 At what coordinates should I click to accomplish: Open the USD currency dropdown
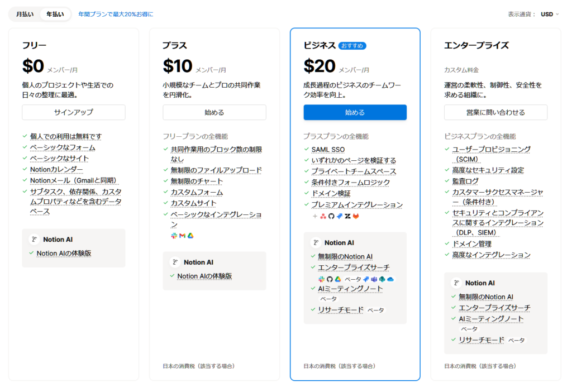550,14
